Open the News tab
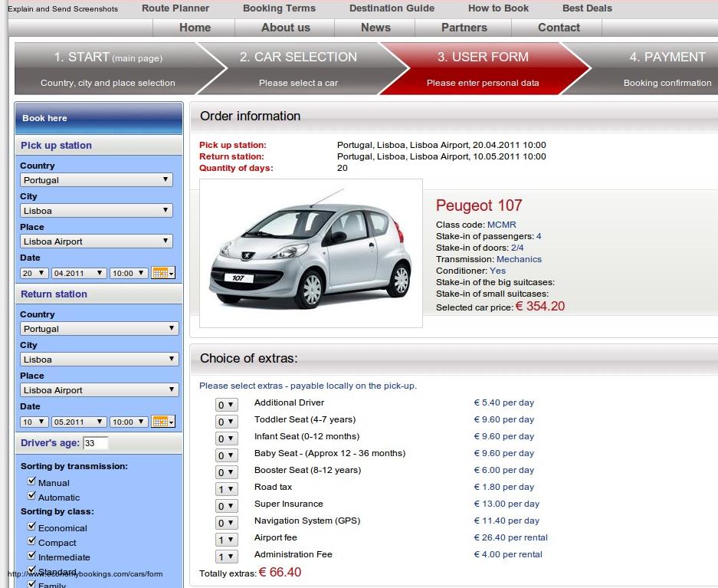The image size is (718, 588). coord(375,28)
